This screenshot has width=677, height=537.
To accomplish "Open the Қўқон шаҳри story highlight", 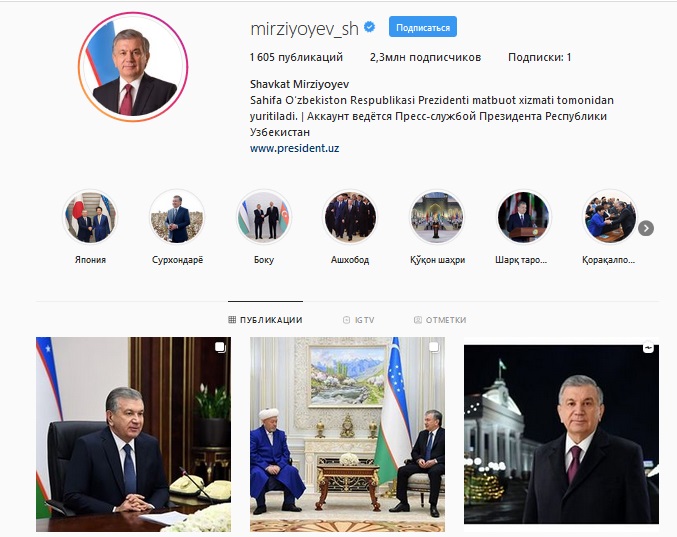I will (437, 217).
